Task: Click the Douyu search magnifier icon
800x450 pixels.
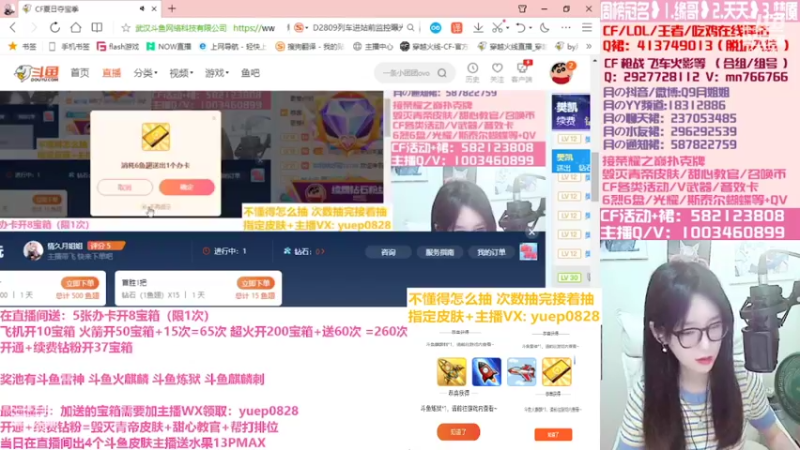Action: 442,73
